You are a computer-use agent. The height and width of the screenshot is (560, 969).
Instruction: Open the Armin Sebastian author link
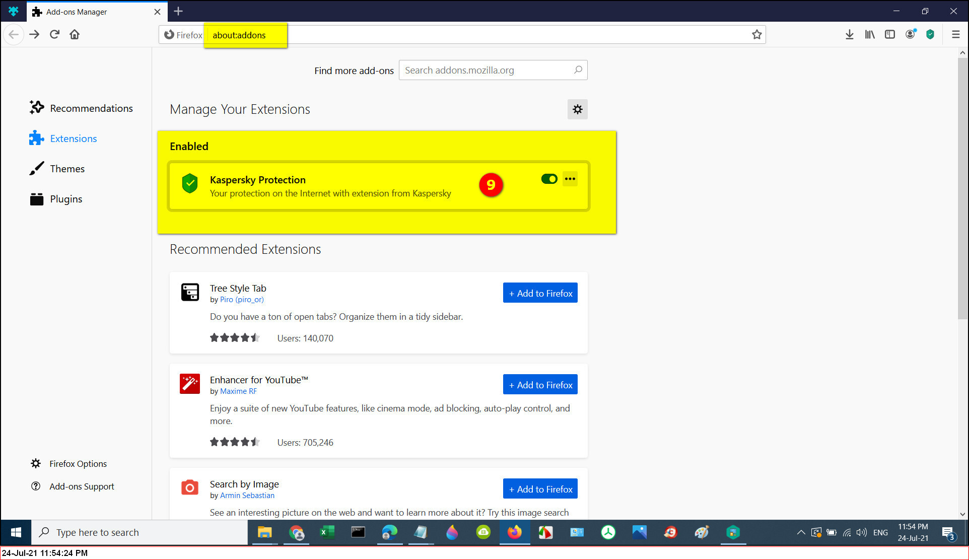247,496
